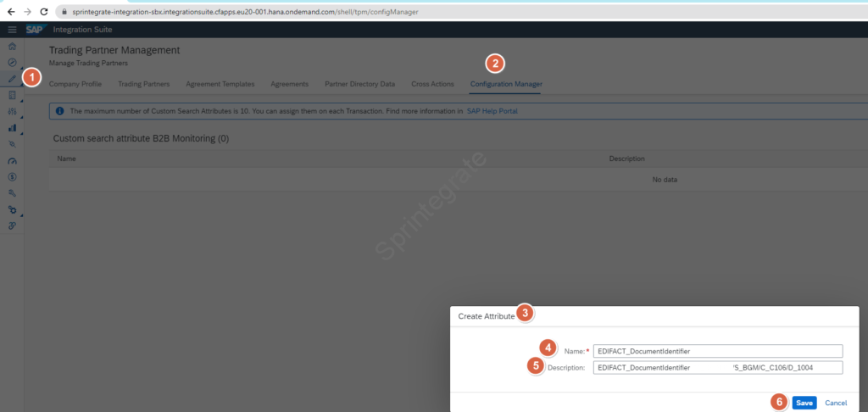Viewport: 868px width, 412px height.
Task: Select Agreement Templates tab
Action: [220, 84]
